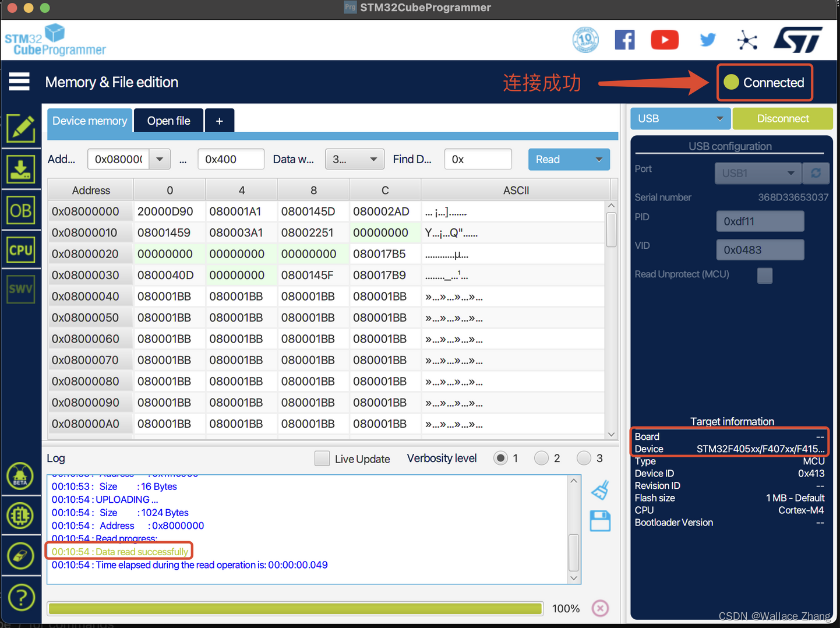Image resolution: width=840 pixels, height=628 pixels.
Task: Select cell 0800040D
Action: 170,275
